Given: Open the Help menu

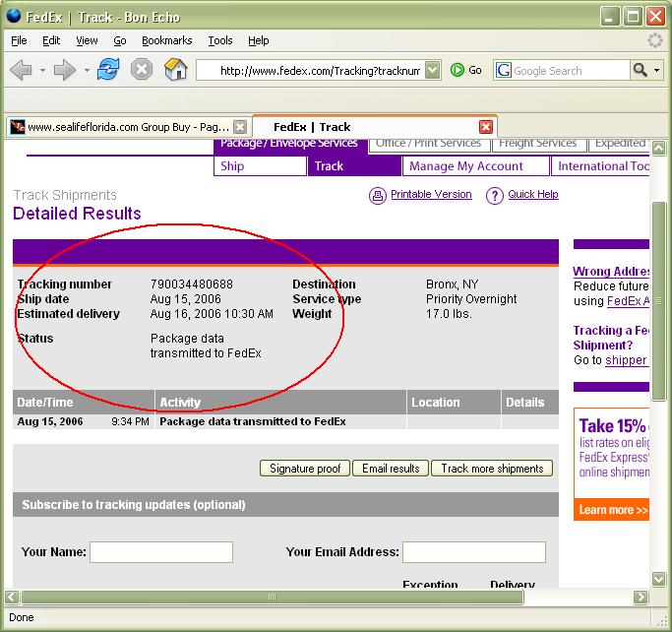Looking at the screenshot, I should point(259,40).
